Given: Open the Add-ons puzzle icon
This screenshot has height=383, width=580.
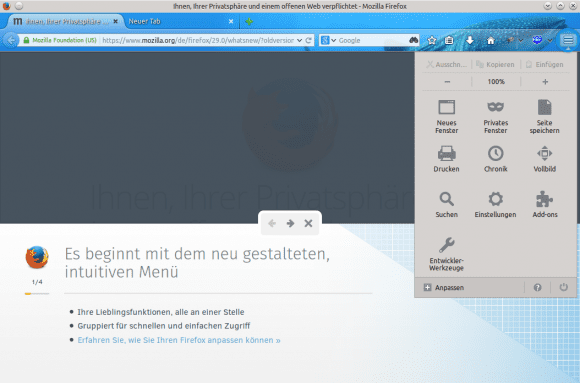Looking at the screenshot, I should 544,205.
